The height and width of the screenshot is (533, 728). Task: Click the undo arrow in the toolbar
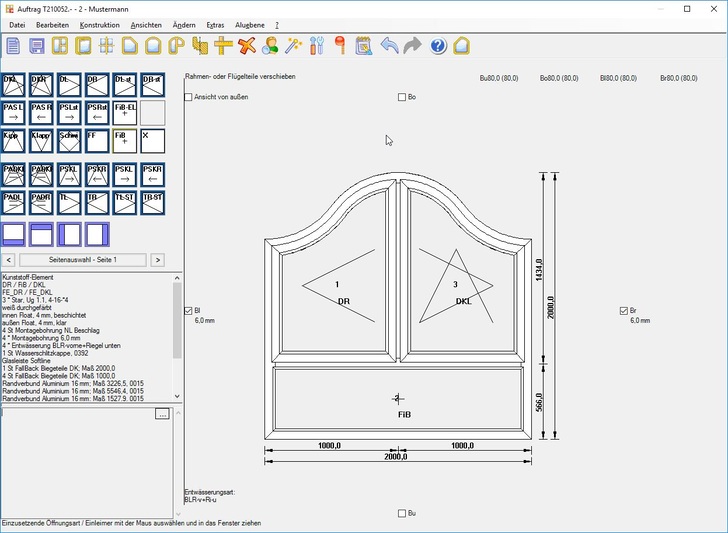coord(390,46)
